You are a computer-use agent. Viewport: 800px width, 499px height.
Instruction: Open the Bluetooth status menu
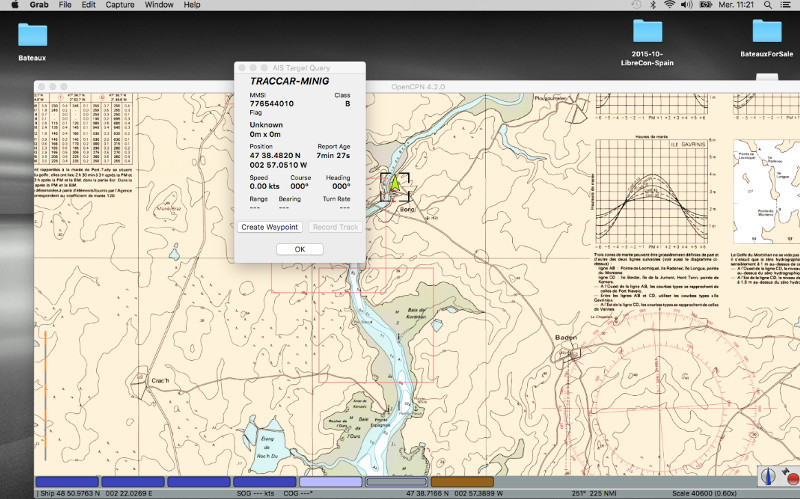point(653,5)
